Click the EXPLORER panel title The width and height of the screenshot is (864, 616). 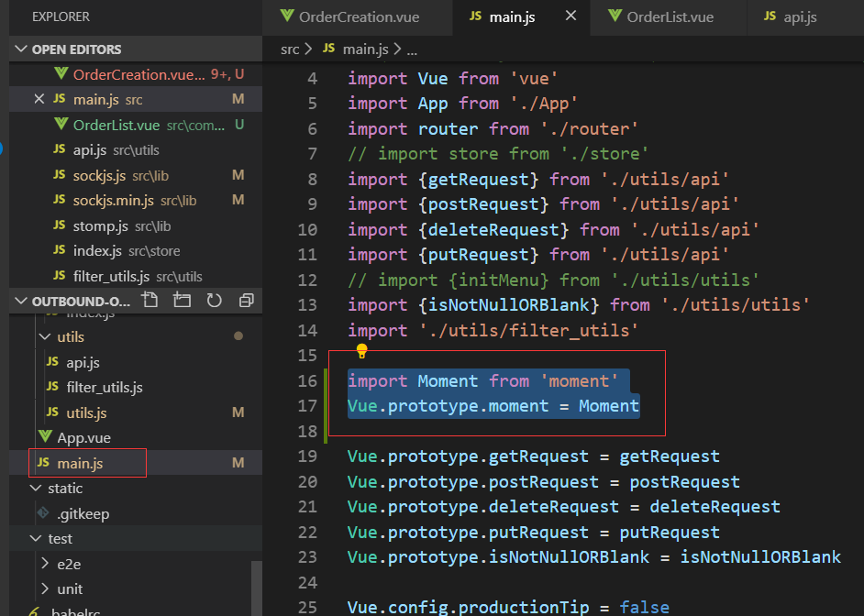tap(61, 16)
